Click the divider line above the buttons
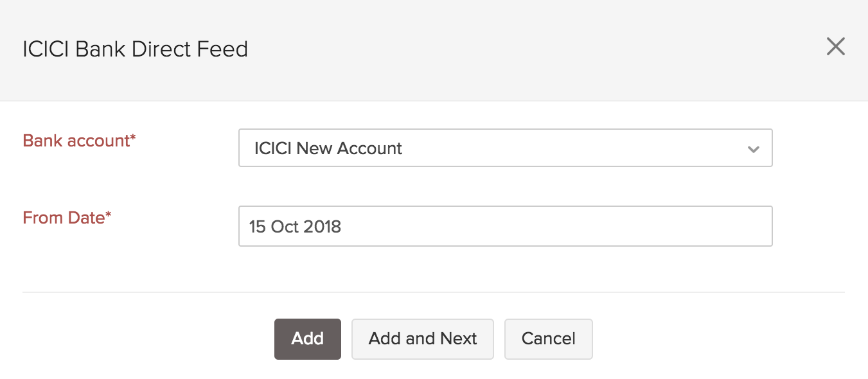This screenshot has width=868, height=379. point(433,292)
